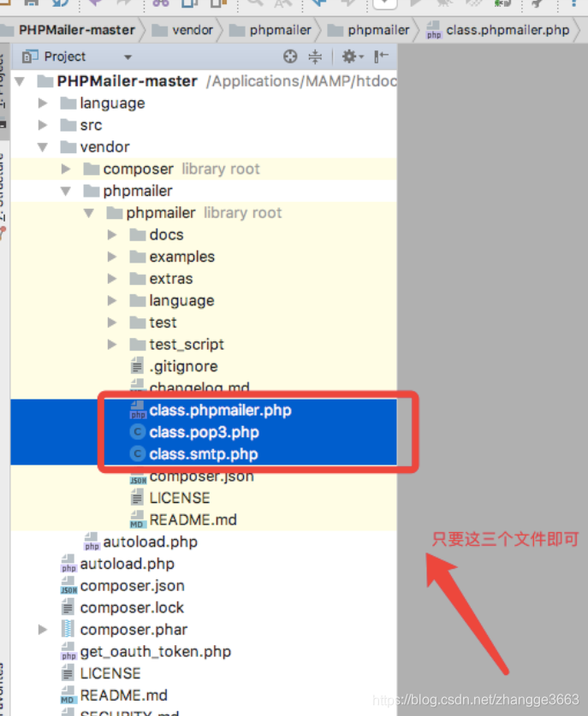Click first phpmailer breadcrumb in navigation bar
588x716 pixels.
coord(270,30)
